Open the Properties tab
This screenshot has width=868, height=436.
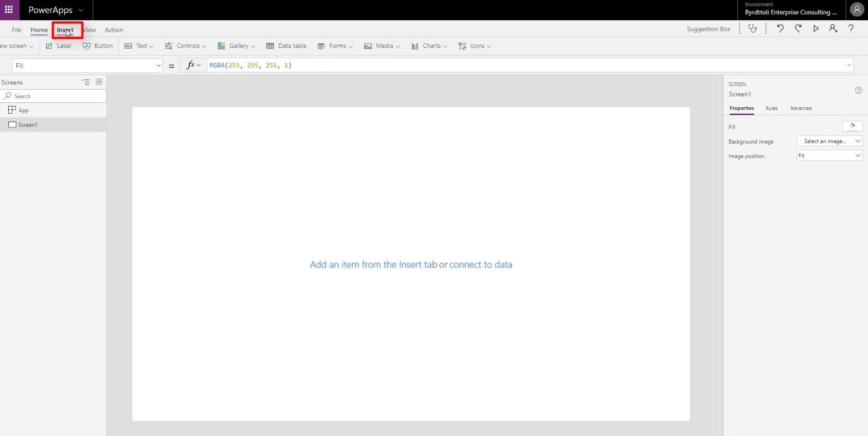(x=742, y=108)
